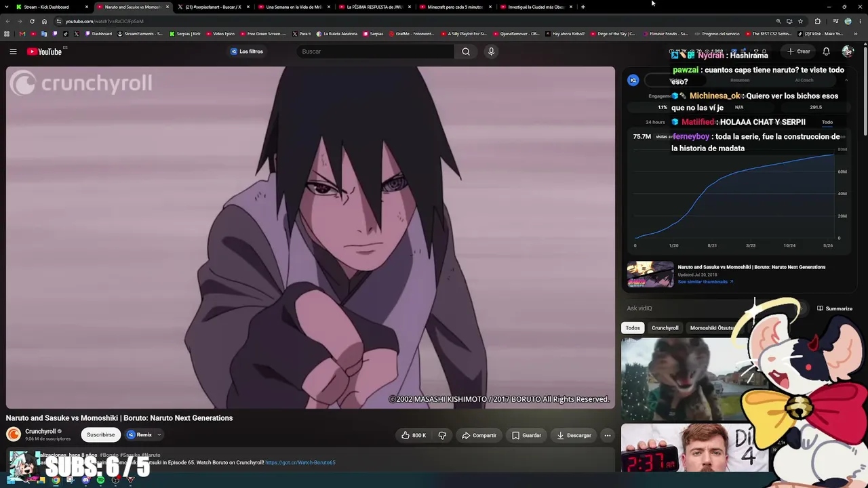868x488 pixels.
Task: Open the tab search dropdown arrow
Action: [x=7, y=7]
